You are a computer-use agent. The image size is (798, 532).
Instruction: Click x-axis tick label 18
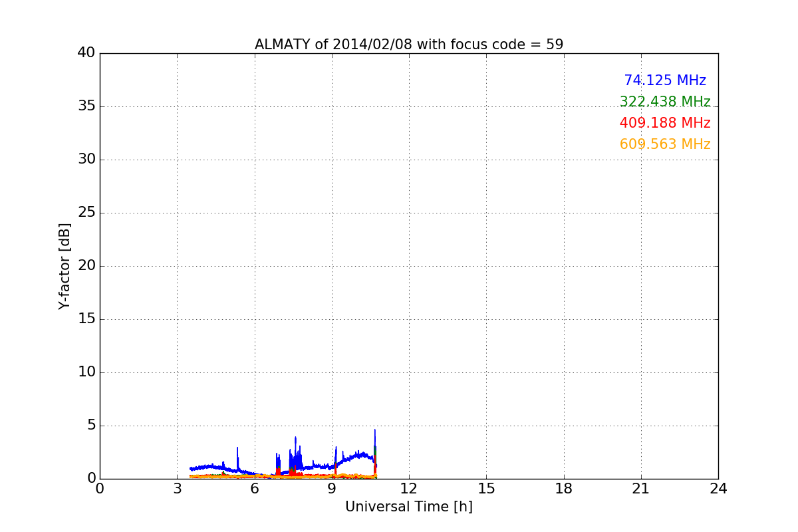tap(564, 489)
